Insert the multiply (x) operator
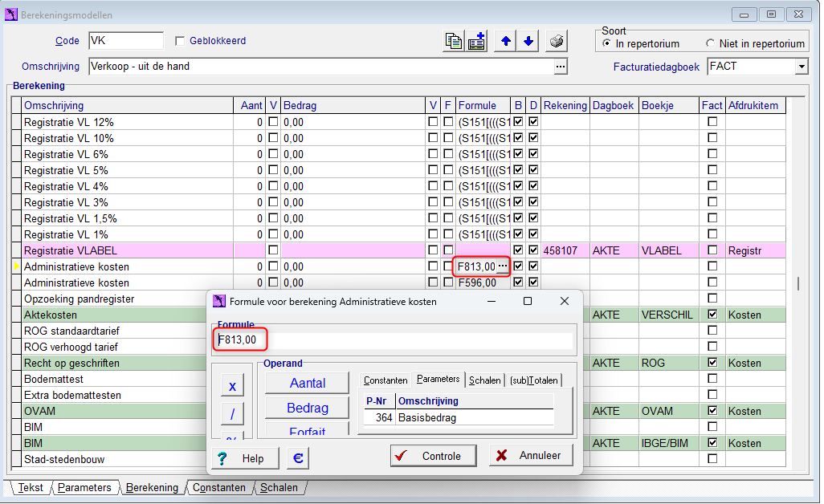 tap(232, 387)
